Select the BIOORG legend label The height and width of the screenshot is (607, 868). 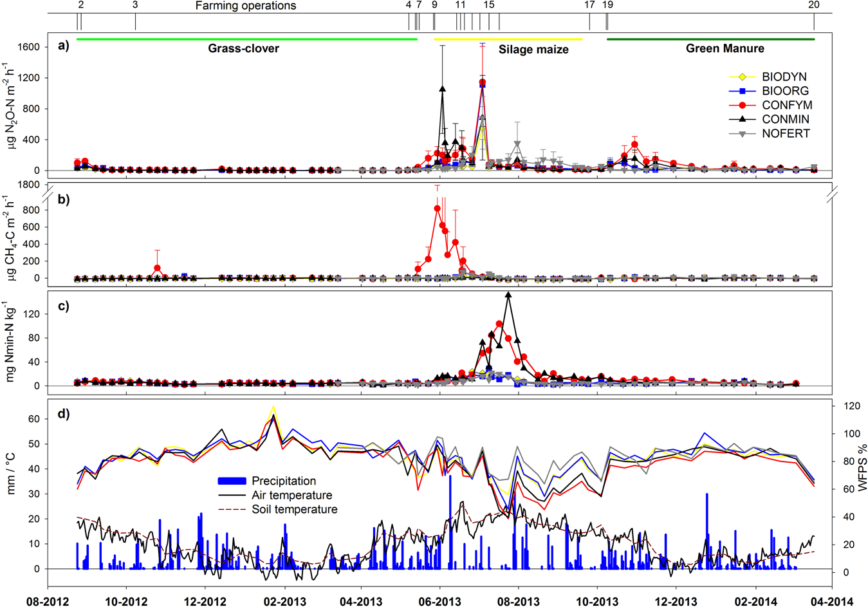pos(786,91)
